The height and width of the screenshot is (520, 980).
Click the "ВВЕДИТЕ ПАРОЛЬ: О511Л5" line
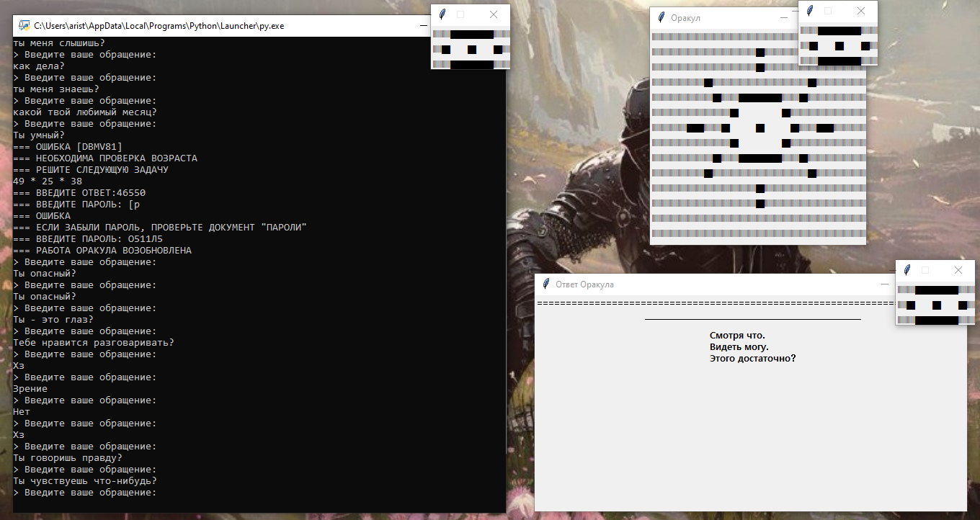[88, 239]
